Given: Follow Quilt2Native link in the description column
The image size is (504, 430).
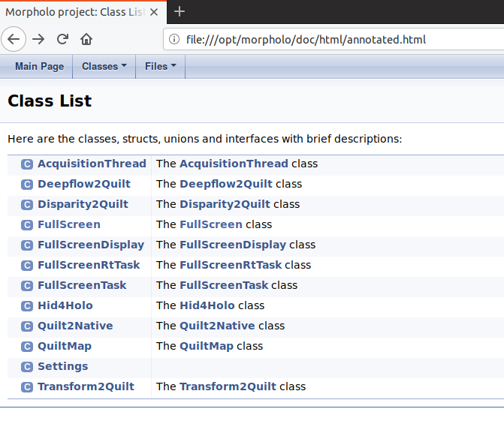Looking at the screenshot, I should coord(217,326).
